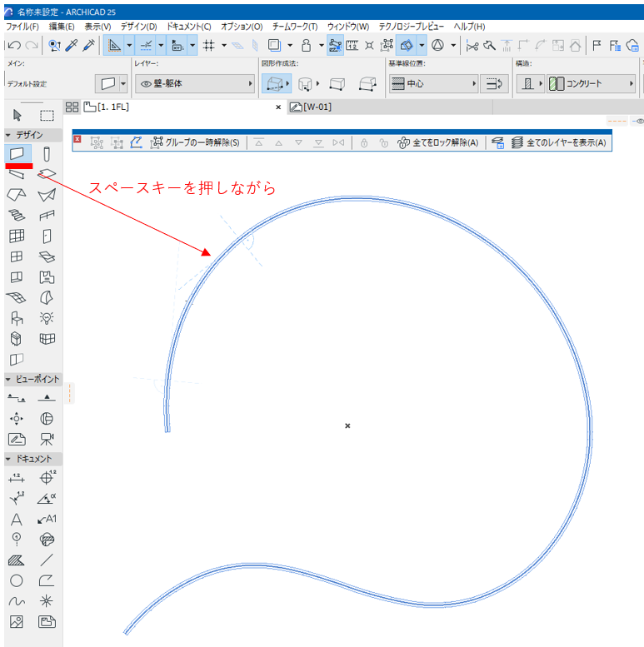Select the Mesh tool
The image size is (644, 647).
16,297
